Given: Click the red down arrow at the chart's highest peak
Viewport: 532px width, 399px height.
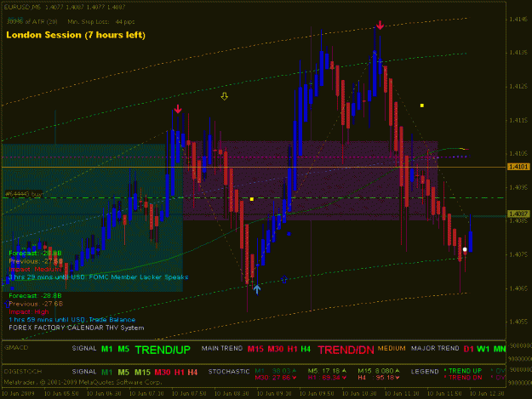Looking at the screenshot, I should point(380,25).
